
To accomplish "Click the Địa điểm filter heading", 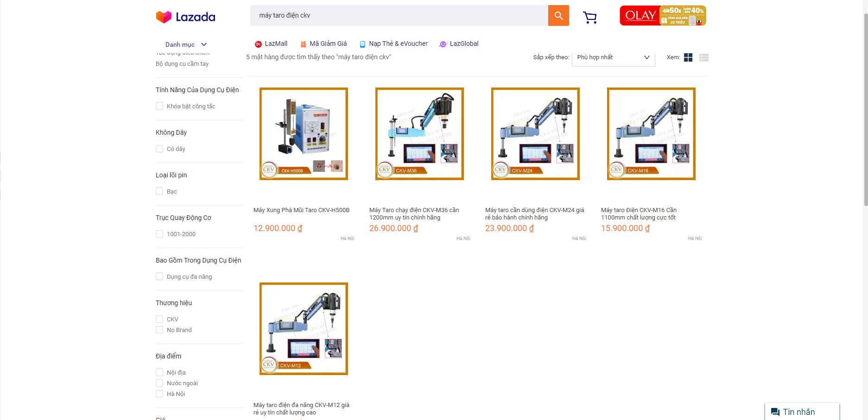I will (x=169, y=356).
